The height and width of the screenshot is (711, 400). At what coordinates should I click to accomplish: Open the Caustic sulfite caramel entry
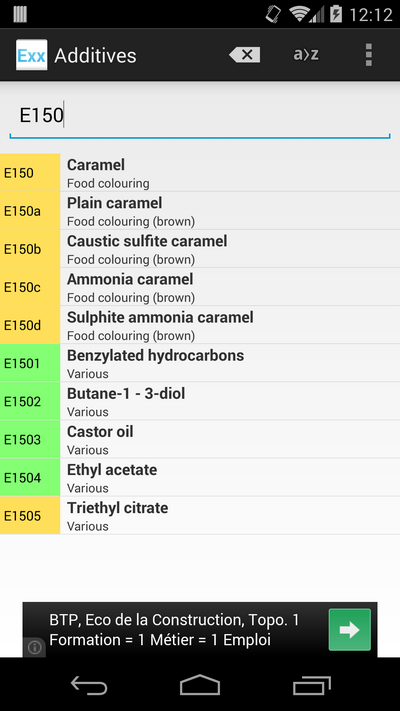[x=200, y=249]
